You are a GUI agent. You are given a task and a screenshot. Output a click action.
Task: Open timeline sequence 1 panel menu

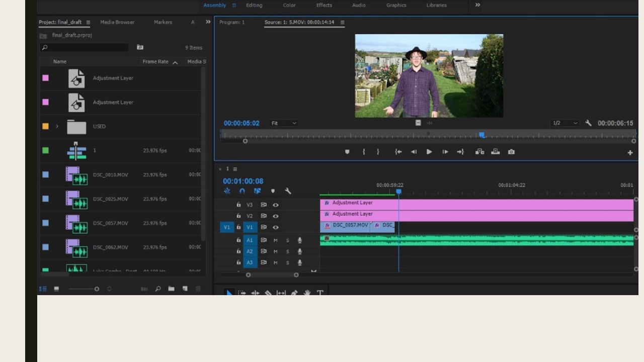[235, 169]
